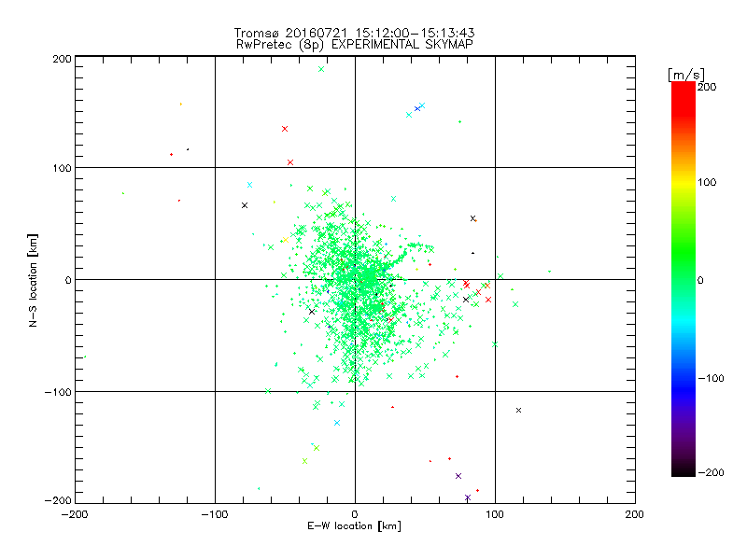
Task: Click the light-blue X below -100 N-S line
Action: tap(337, 423)
